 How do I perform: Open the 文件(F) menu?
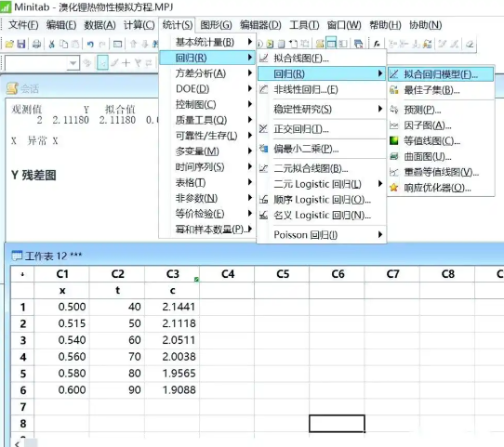[23, 25]
